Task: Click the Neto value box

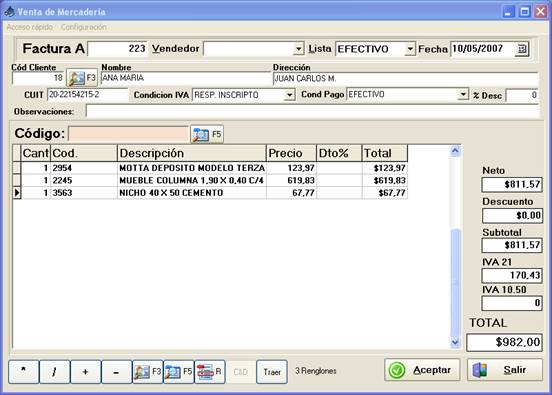Action: [512, 184]
